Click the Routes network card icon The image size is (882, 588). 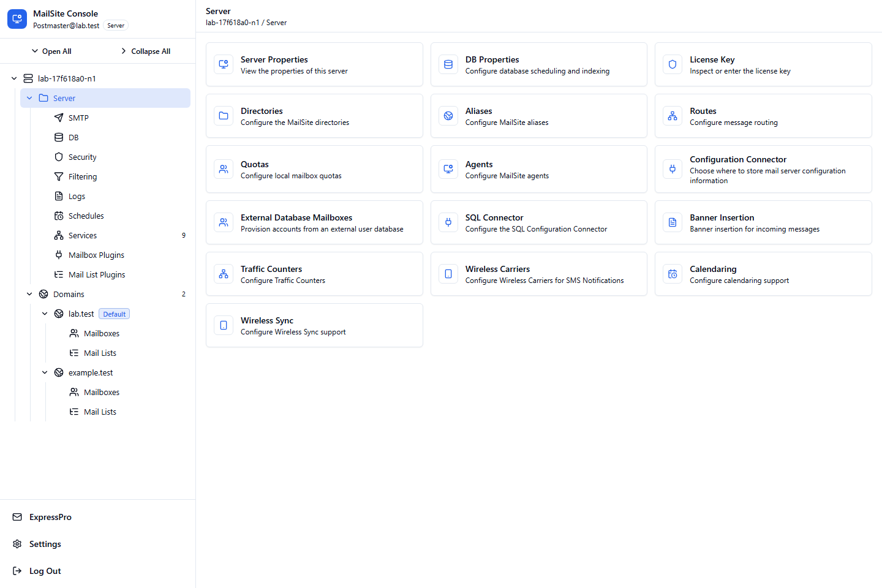pyautogui.click(x=673, y=116)
